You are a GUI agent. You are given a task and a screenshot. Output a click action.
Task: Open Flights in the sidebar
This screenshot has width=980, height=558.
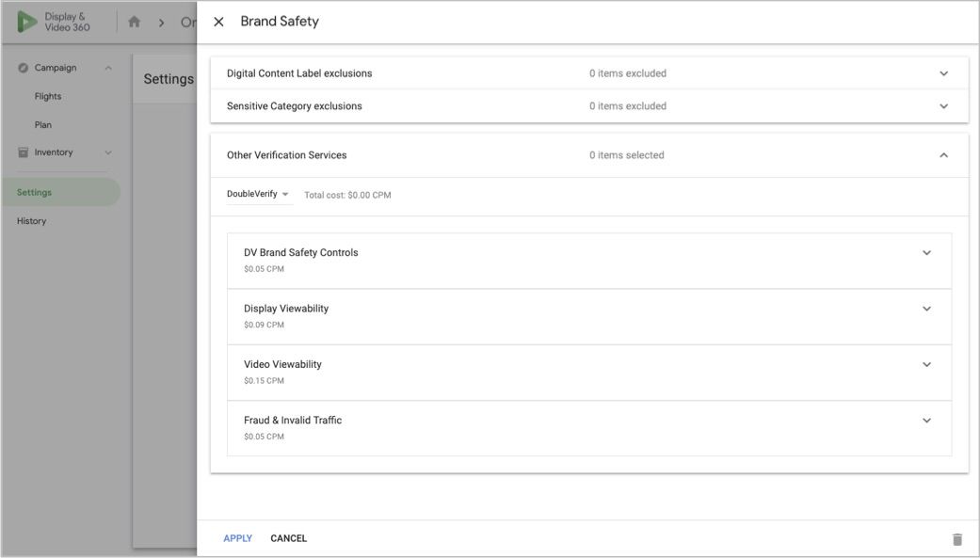[x=48, y=96]
